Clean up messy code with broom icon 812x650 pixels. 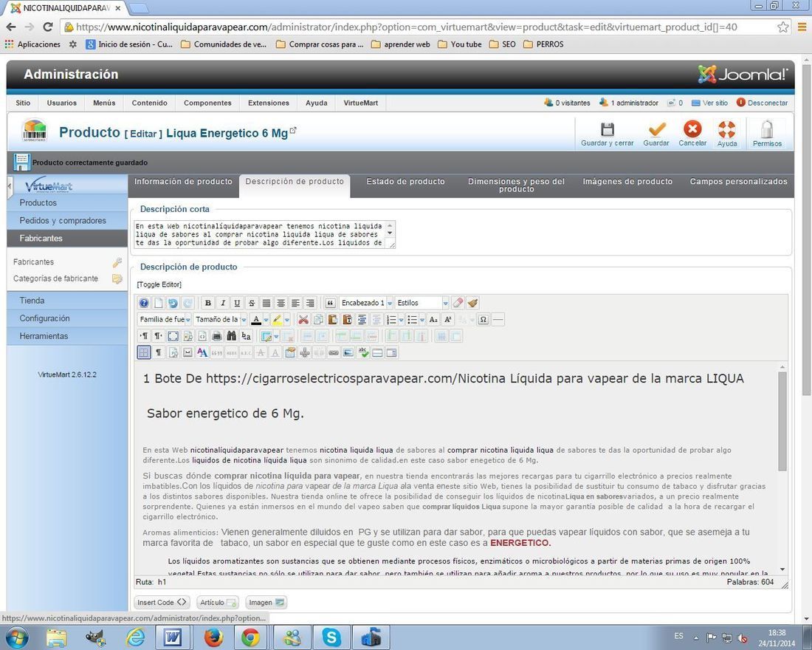(472, 303)
